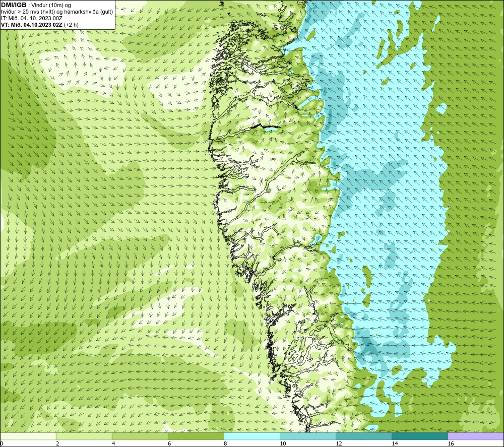The image size is (504, 447).
Task: Click the 10–12 m/s cyan legend swatch
Action: [308, 436]
